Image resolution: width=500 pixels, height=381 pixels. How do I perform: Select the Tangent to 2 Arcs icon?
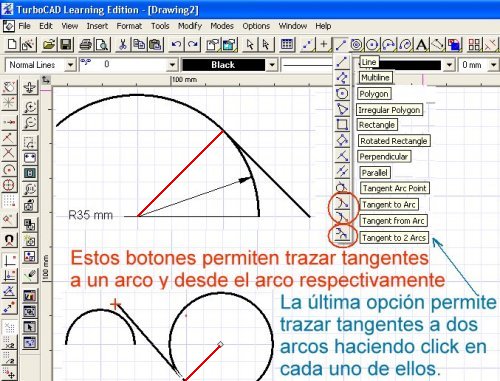[x=342, y=234]
